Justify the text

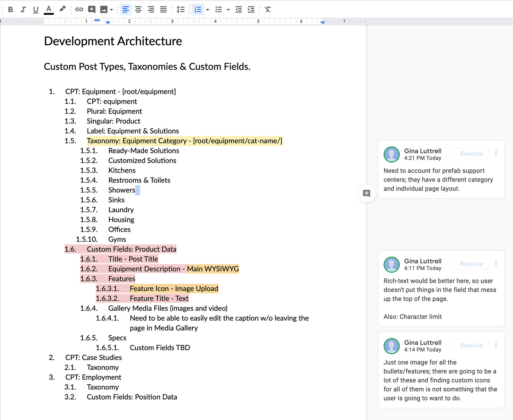point(163,10)
